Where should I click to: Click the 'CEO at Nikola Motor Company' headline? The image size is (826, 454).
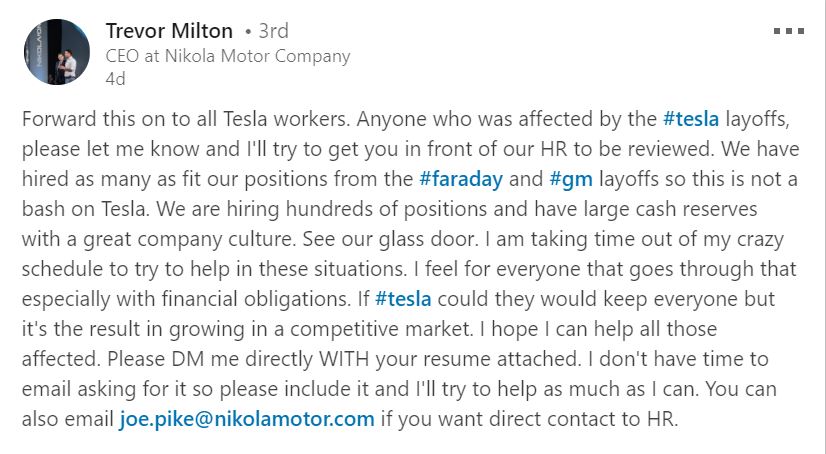click(228, 56)
